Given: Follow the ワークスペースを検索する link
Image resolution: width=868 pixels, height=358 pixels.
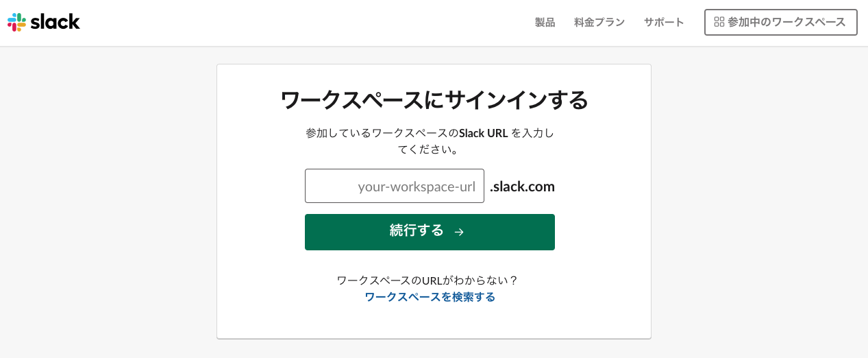Looking at the screenshot, I should point(430,297).
